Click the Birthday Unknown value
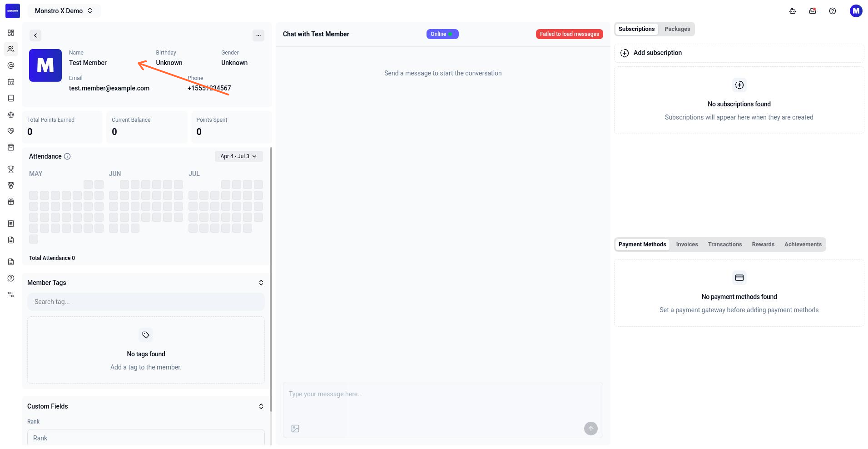This screenshot has height=449, width=868. [x=169, y=63]
